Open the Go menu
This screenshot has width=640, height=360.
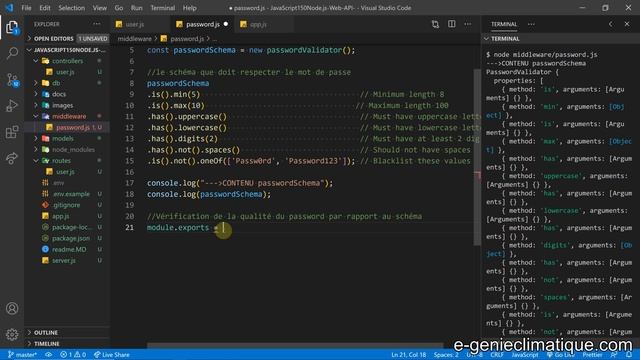(119, 8)
